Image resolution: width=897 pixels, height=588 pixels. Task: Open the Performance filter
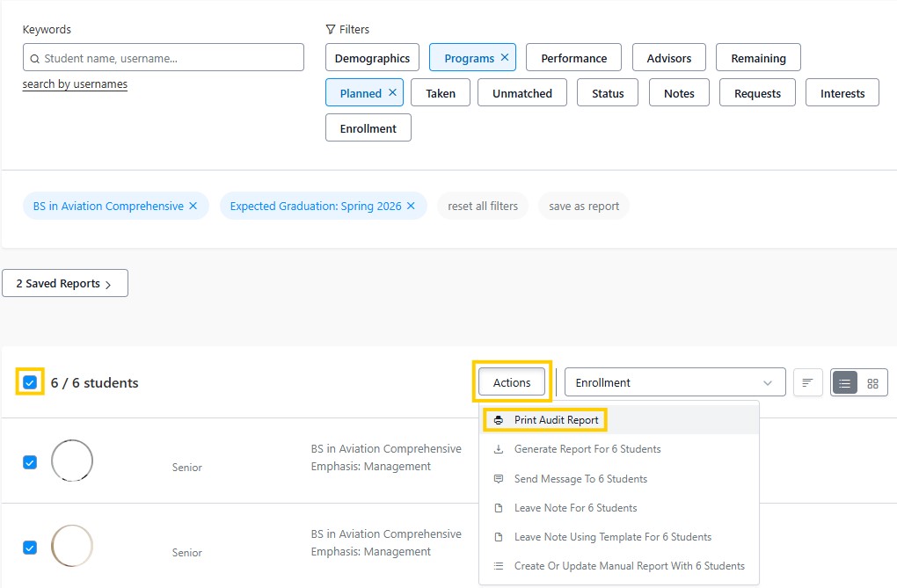click(x=573, y=58)
